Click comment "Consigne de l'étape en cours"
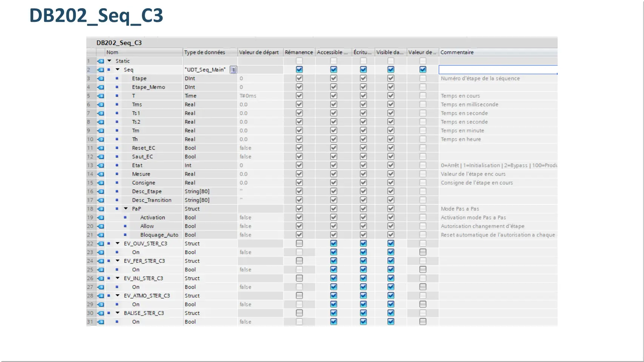 pyautogui.click(x=477, y=183)
